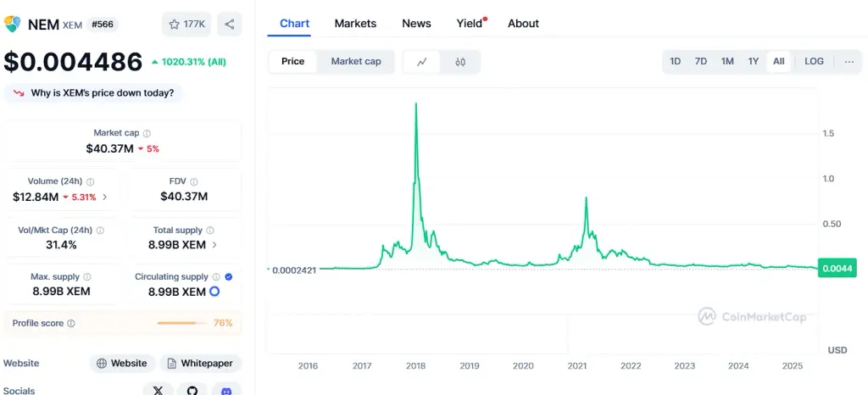Switch to the About tab

[x=523, y=23]
